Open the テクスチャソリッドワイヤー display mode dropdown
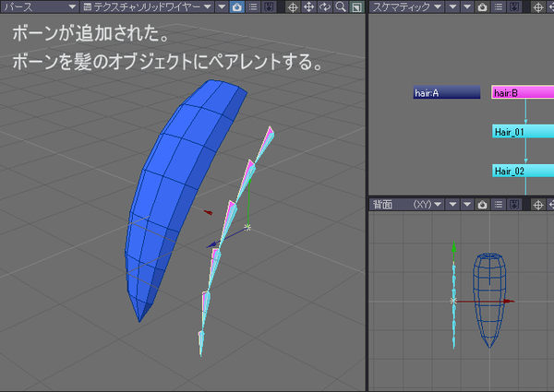This screenshot has height=392, width=554. 147,6
